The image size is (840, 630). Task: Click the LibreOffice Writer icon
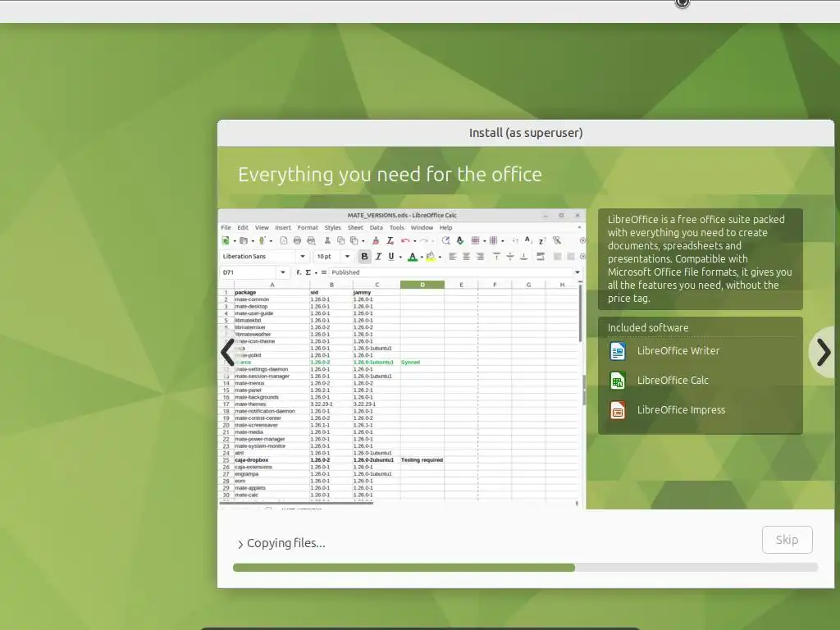pos(617,351)
